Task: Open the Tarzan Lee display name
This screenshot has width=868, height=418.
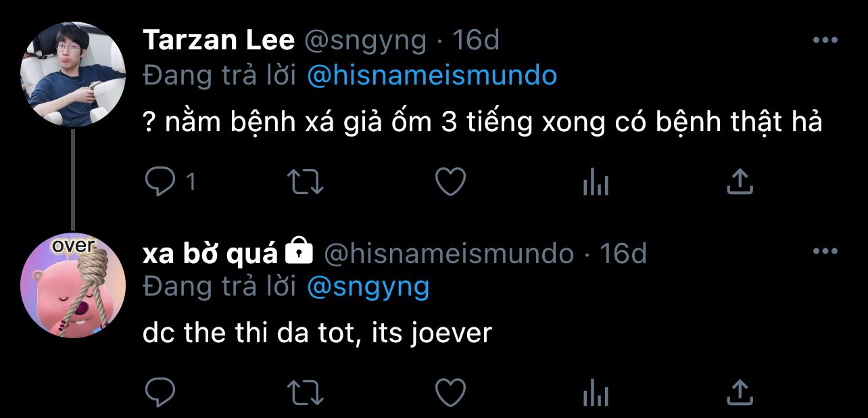Action: point(218,41)
